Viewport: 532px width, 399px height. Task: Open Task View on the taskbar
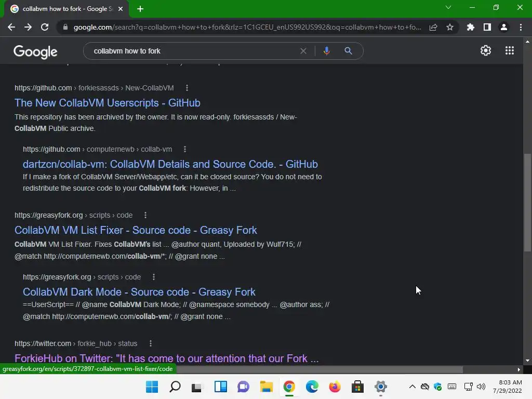pos(197,387)
